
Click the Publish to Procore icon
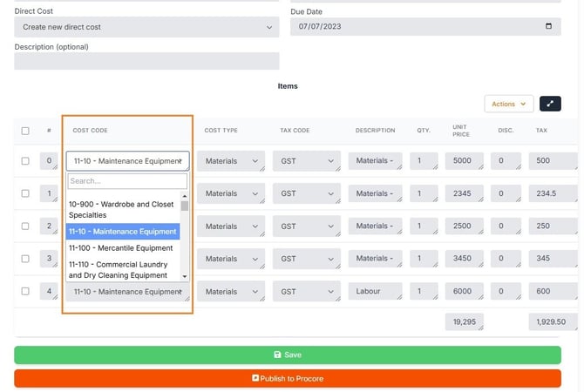[255, 378]
